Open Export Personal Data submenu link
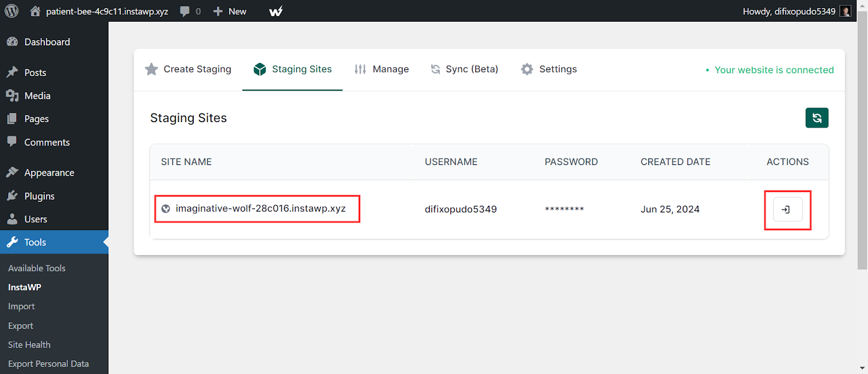 pos(48,364)
